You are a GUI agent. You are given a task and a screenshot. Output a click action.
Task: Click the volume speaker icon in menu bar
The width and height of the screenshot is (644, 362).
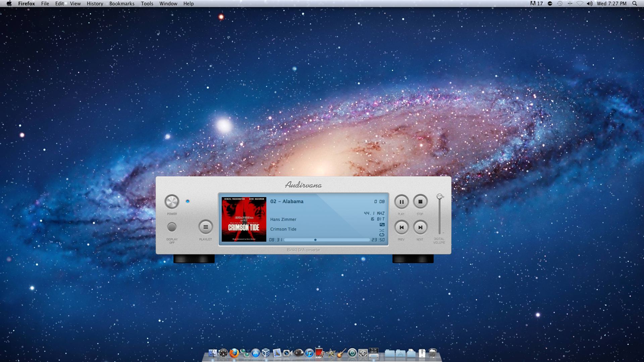click(x=590, y=4)
